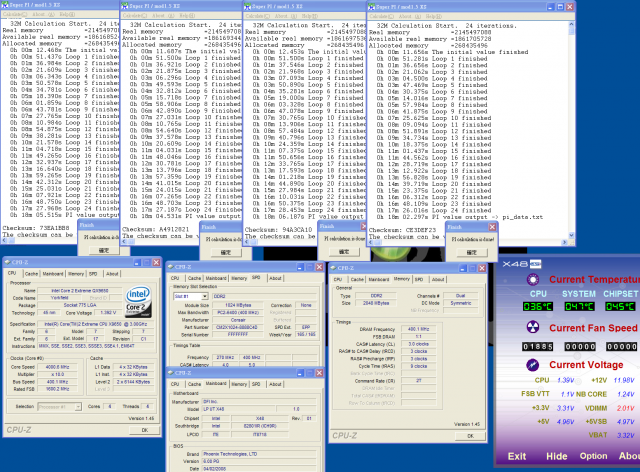Confirm the Finish dialog over the 94A3CA10 window
The width and height of the screenshot is (640, 472).
(x=344, y=252)
